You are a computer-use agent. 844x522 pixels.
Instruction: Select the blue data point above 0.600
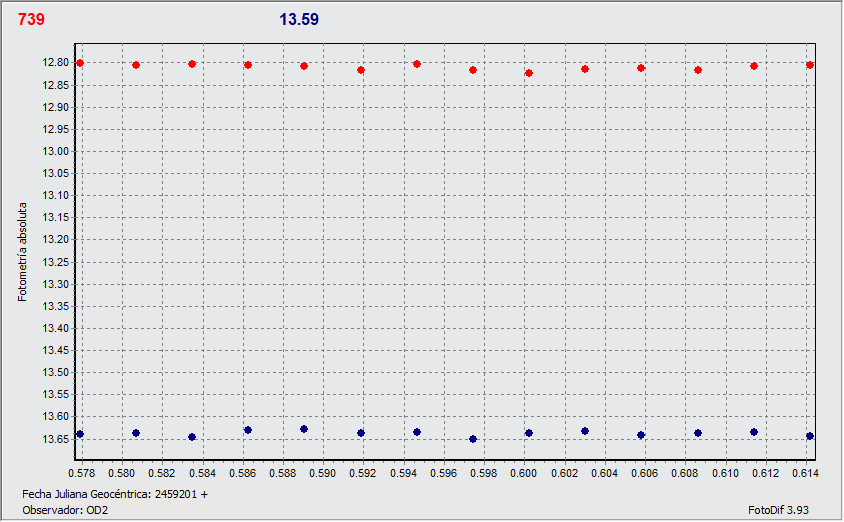(x=529, y=433)
